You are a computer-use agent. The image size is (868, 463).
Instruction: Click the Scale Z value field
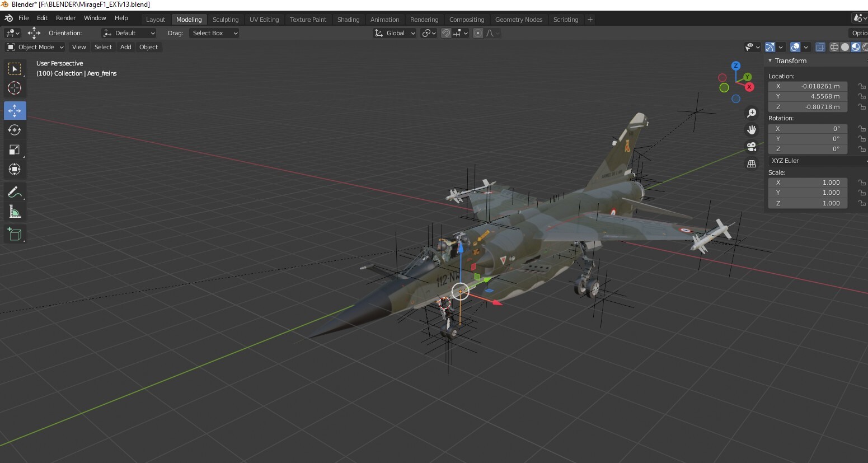808,203
